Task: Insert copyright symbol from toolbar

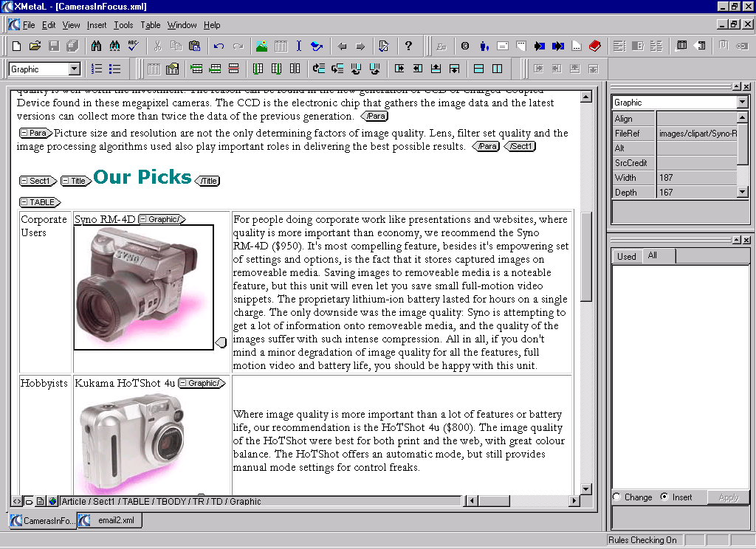Action: click(x=465, y=46)
